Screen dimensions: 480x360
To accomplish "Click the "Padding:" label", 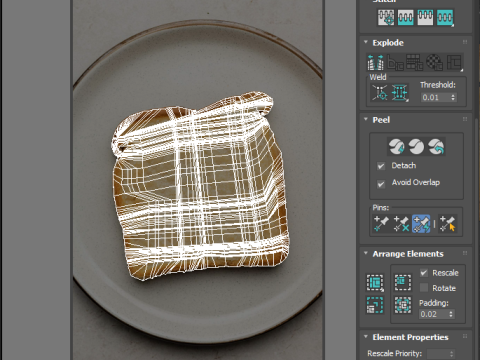I will (x=434, y=303).
